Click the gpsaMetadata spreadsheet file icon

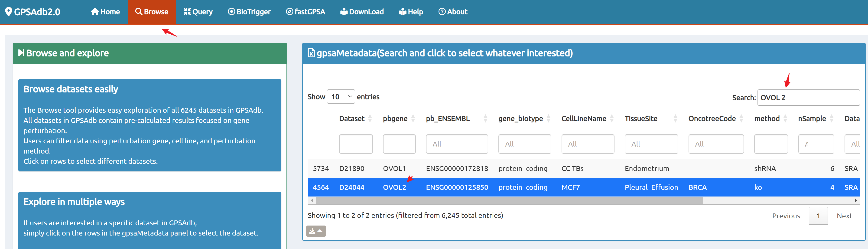[x=311, y=53]
